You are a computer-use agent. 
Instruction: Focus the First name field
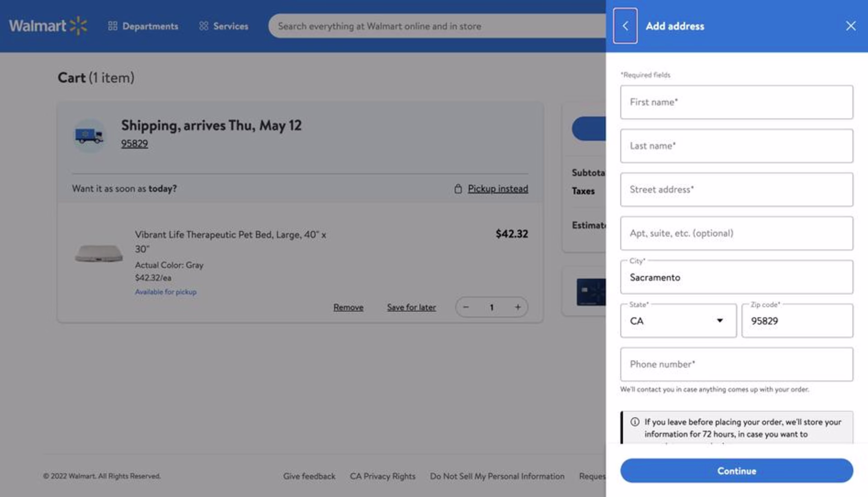point(736,102)
